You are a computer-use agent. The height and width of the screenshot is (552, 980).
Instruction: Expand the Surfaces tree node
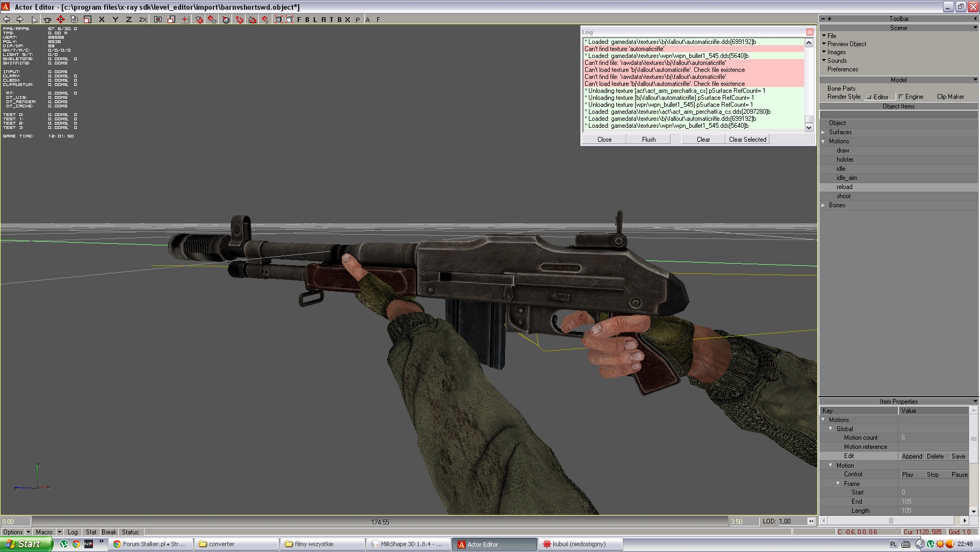[x=823, y=132]
